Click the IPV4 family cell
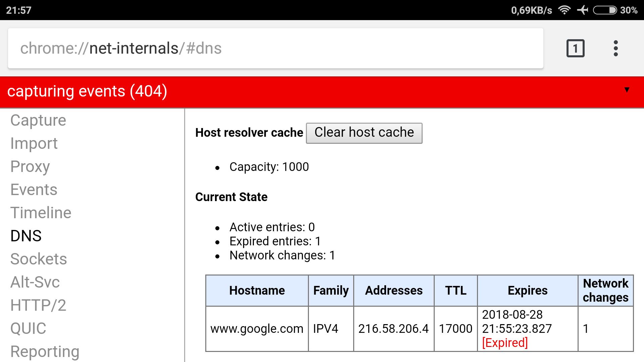The height and width of the screenshot is (362, 644). coord(331,329)
